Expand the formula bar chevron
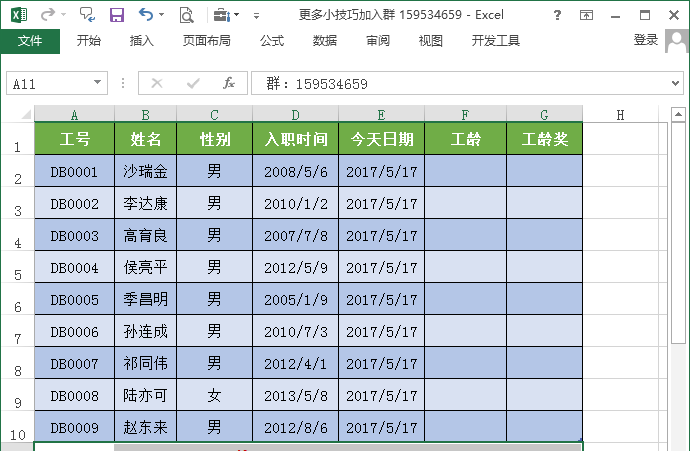This screenshot has height=451, width=690. pyautogui.click(x=675, y=83)
